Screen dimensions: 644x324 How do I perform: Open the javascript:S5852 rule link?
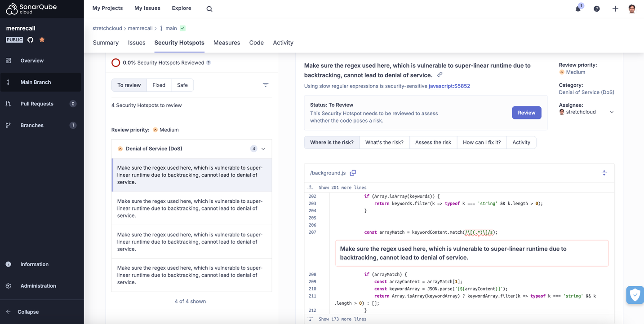[449, 86]
